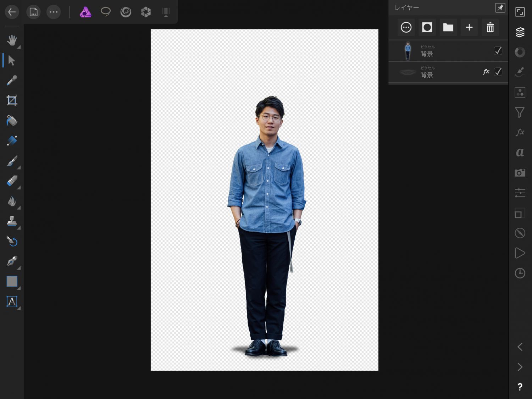This screenshot has width=532, height=399.
Task: Switch to the Liquify persona
Action: tap(126, 12)
